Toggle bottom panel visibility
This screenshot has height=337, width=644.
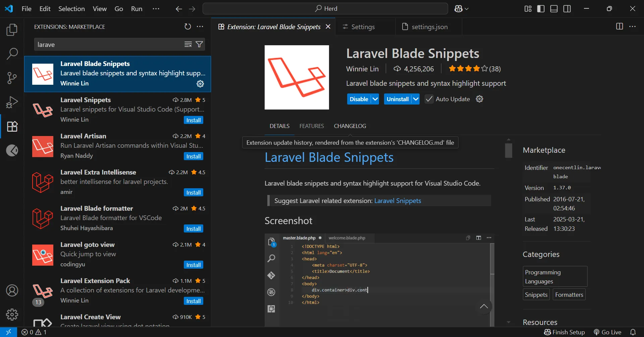(x=554, y=9)
